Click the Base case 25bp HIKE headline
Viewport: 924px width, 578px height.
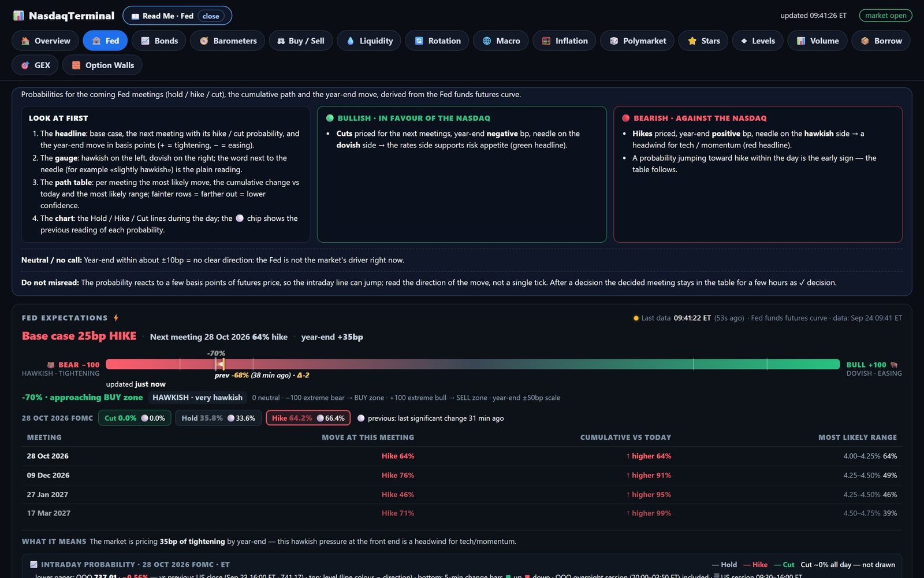point(79,336)
